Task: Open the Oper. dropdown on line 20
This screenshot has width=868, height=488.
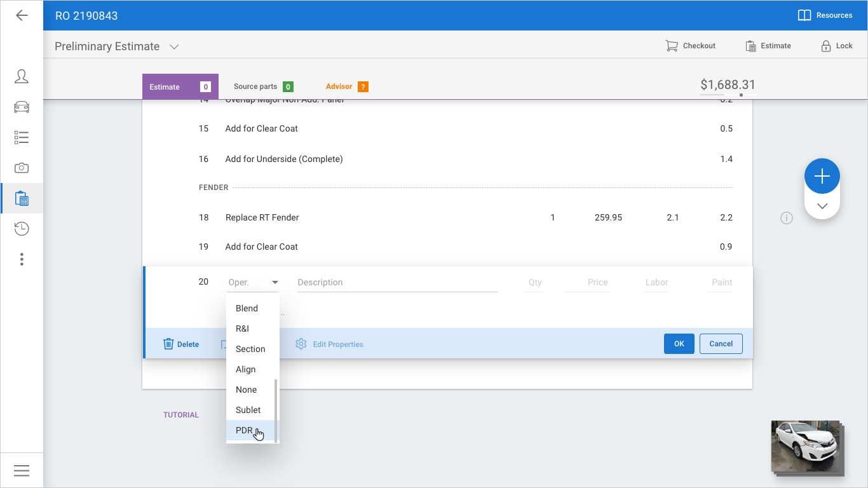Action: click(253, 282)
